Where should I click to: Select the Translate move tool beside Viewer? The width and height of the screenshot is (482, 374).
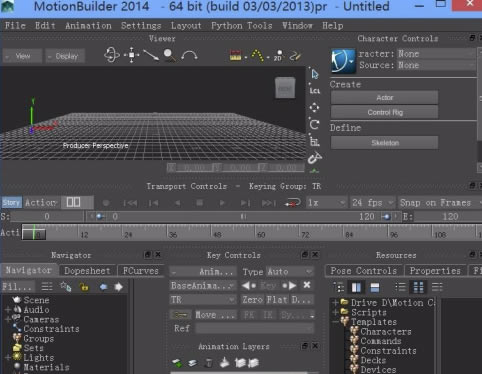click(314, 107)
